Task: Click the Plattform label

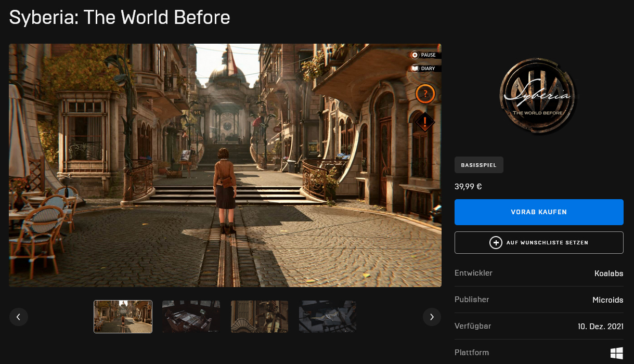Action: (x=472, y=353)
